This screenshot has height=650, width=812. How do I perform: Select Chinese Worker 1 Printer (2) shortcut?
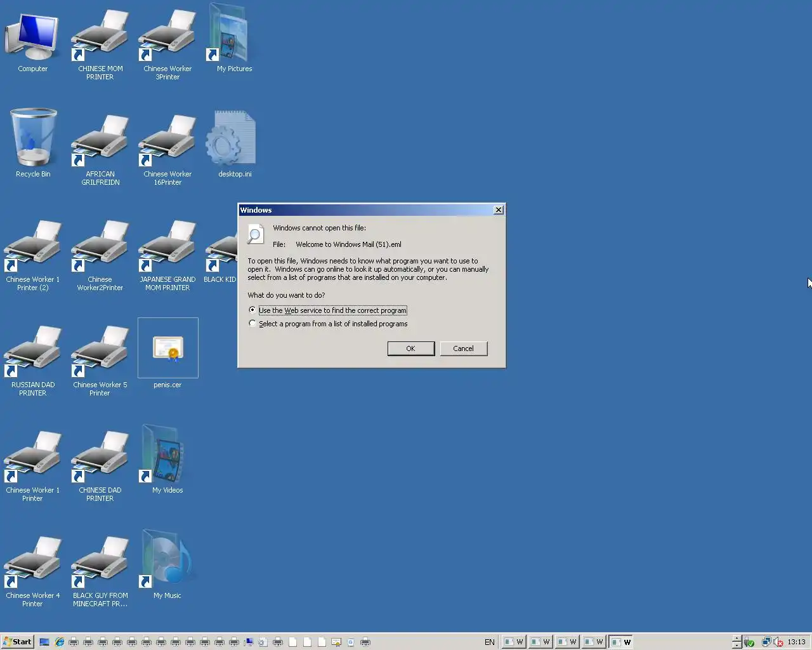coord(33,255)
